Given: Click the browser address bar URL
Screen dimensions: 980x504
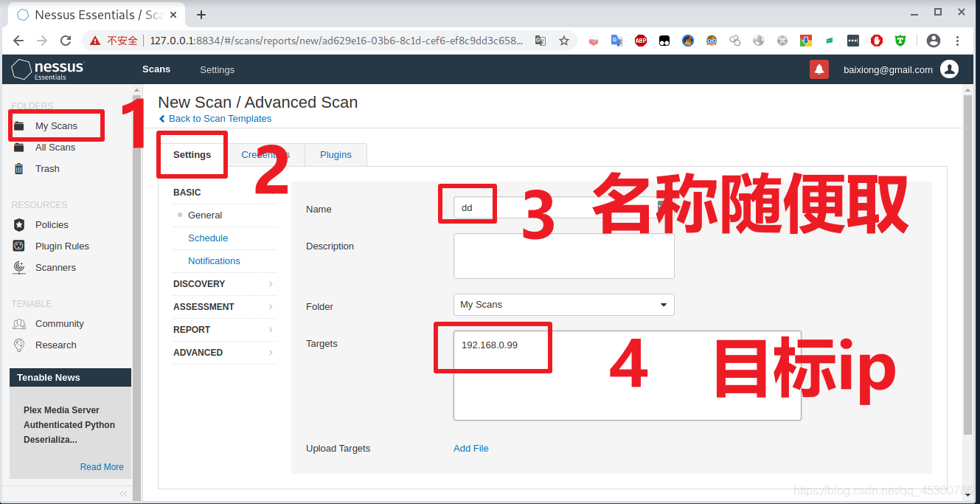Looking at the screenshot, I should [x=336, y=41].
